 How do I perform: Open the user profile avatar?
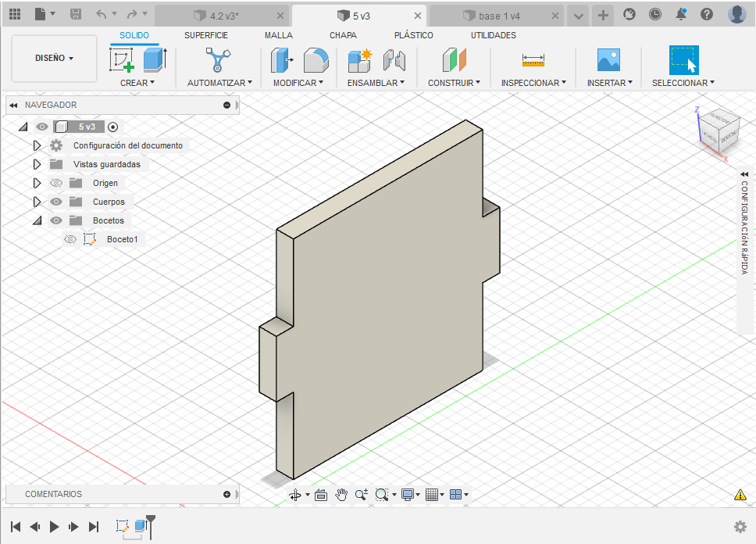coord(736,15)
